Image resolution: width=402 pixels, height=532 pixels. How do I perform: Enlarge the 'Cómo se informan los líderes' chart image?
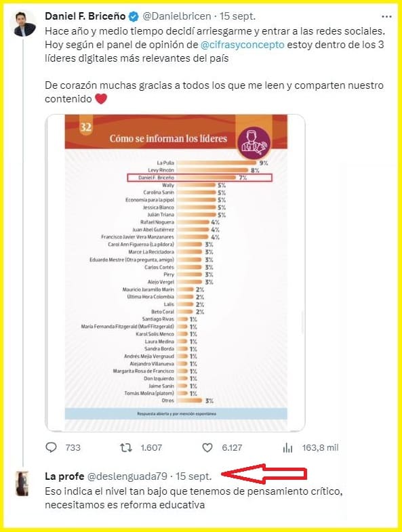pos(175,273)
